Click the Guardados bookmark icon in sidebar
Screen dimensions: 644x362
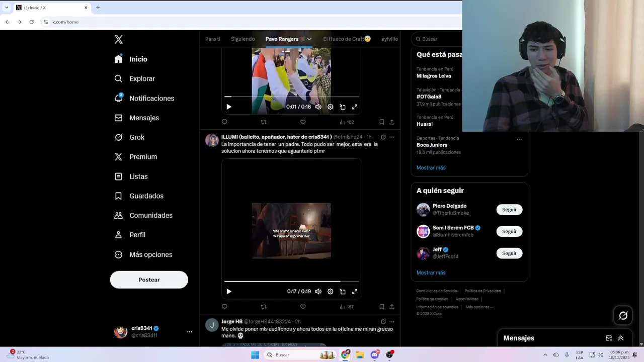coord(118,196)
